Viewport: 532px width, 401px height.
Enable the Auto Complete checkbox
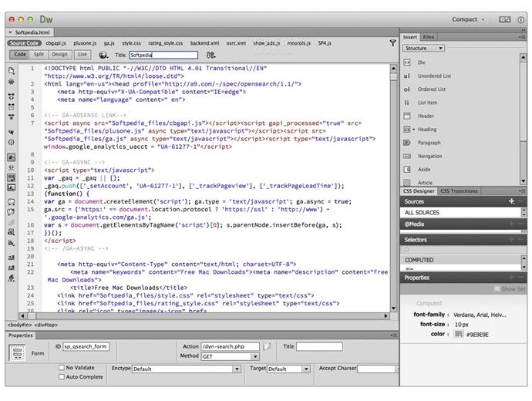coord(62,376)
